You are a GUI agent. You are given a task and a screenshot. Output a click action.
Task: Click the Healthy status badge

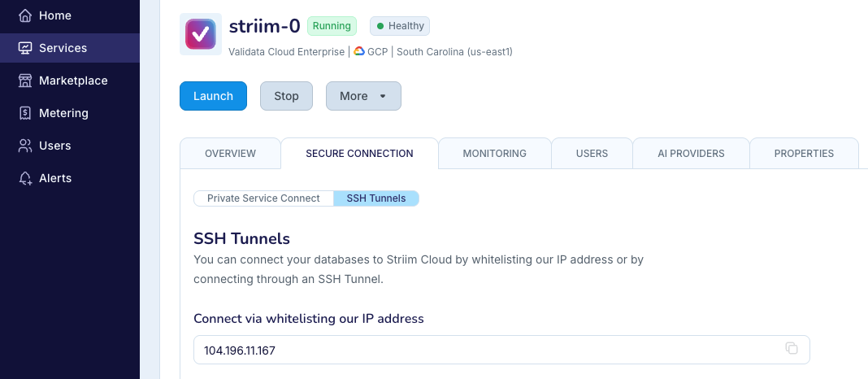400,26
